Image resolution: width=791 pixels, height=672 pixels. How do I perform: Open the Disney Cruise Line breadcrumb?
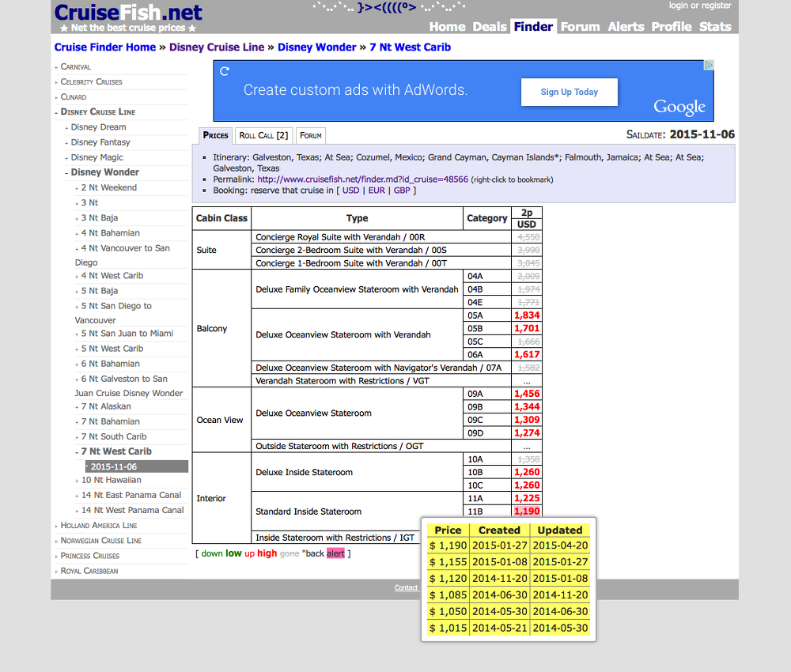(x=217, y=47)
